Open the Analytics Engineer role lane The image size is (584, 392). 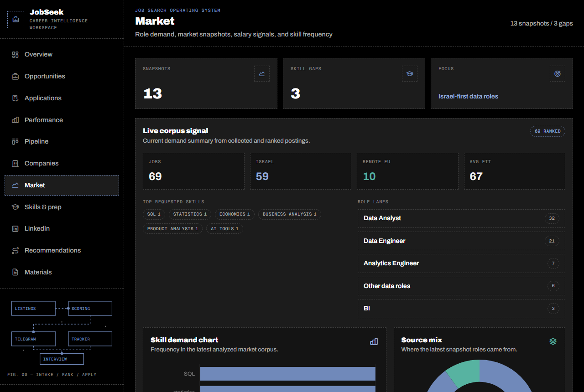click(461, 263)
